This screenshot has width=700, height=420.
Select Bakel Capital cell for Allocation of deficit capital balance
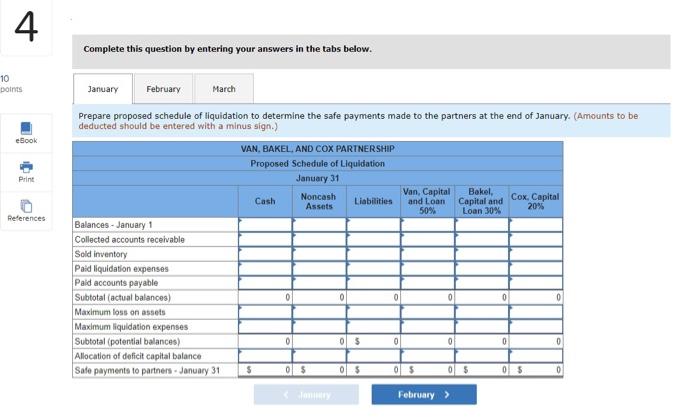click(482, 356)
